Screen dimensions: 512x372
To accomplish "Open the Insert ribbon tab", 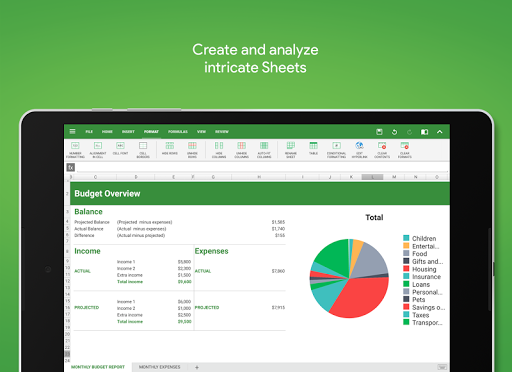I will pyautogui.click(x=128, y=132).
